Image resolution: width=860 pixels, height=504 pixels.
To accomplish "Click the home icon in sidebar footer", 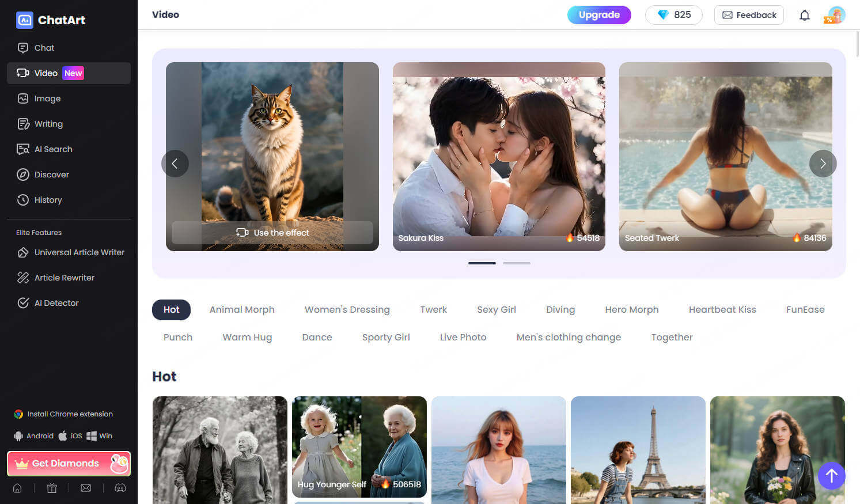I will coord(17,488).
